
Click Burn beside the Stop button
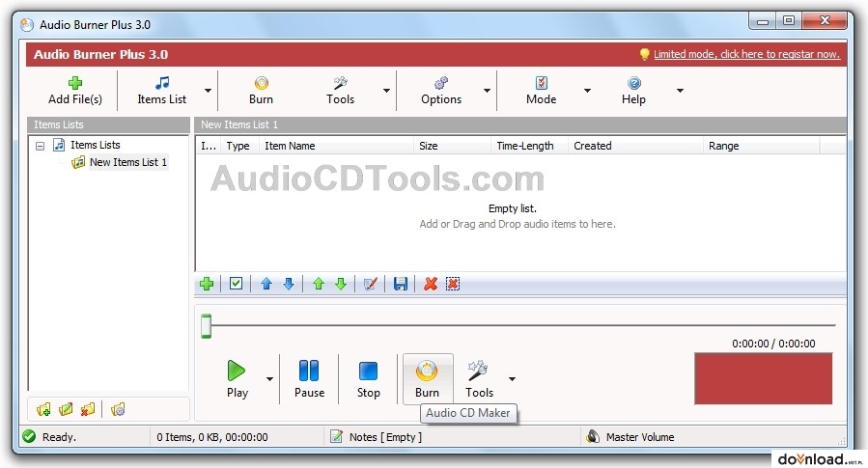428,379
